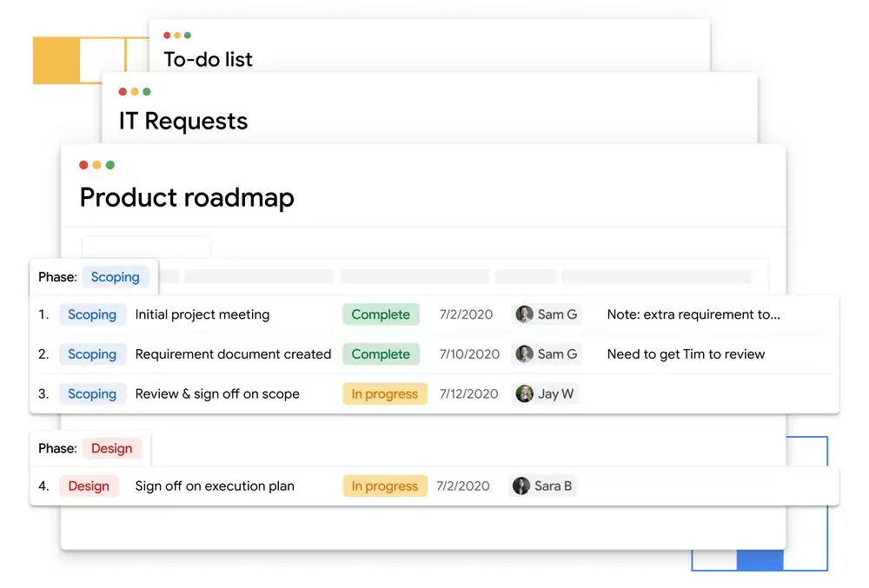This screenshot has width=869, height=588.
Task: Select the Scoping phase group header chip
Action: 116,277
